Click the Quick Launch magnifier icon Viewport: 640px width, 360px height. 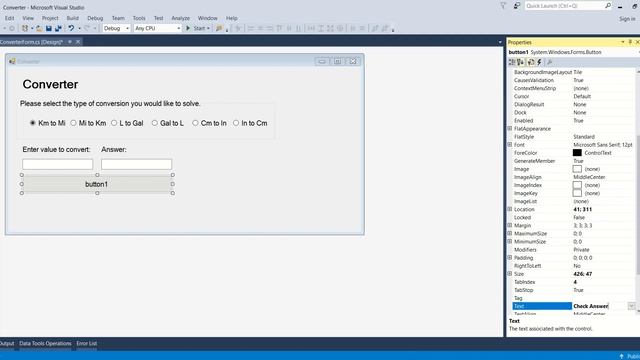tap(608, 6)
